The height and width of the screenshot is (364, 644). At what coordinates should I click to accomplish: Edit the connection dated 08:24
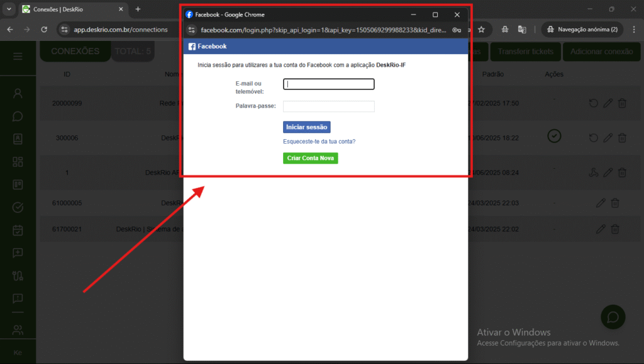[608, 173]
